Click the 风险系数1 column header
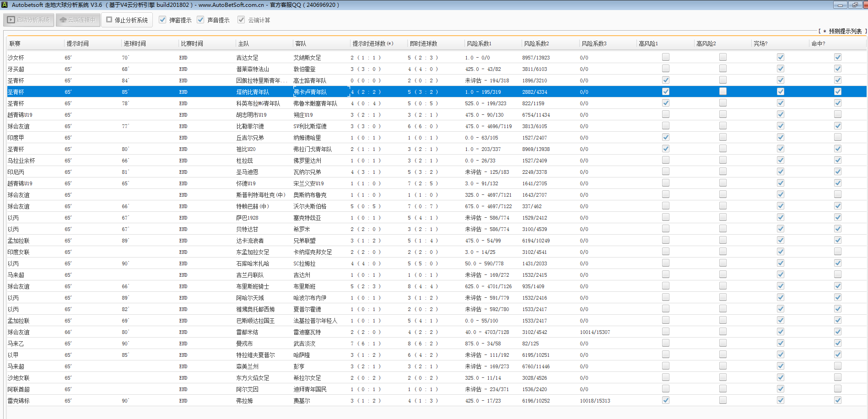This screenshot has width=868, height=419. click(479, 43)
